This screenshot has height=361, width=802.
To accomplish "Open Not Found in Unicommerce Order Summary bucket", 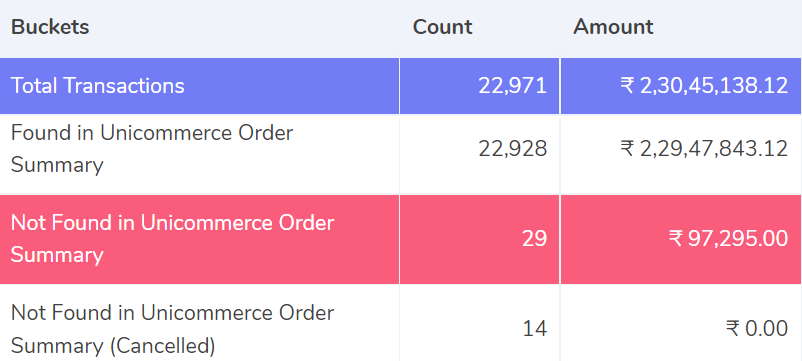I will click(172, 239).
